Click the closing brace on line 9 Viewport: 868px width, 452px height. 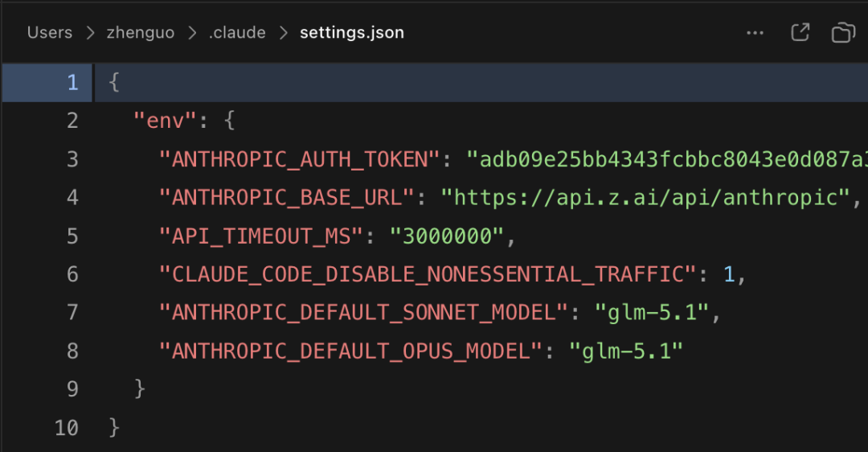140,389
